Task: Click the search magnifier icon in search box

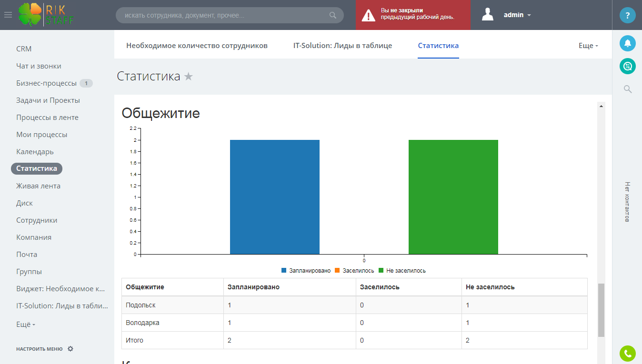Action: [333, 15]
